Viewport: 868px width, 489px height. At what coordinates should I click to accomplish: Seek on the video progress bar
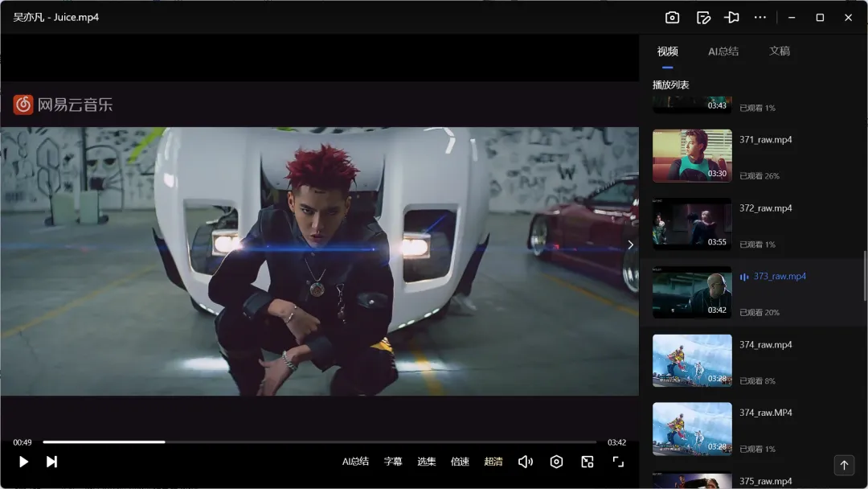pos(320,442)
